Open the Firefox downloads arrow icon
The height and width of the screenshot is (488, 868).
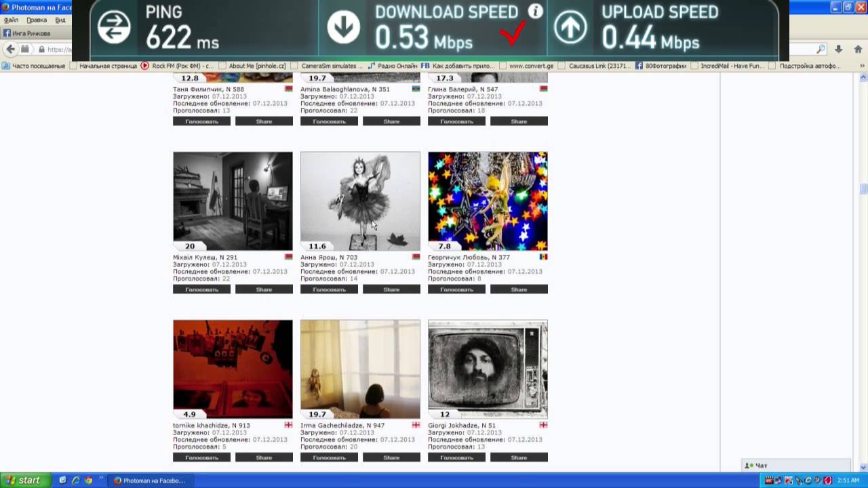click(x=839, y=49)
